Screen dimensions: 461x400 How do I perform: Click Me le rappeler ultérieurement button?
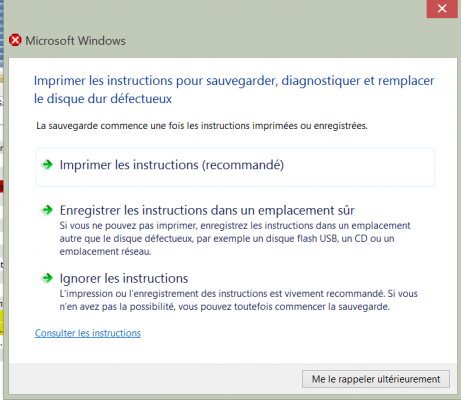coord(376,379)
